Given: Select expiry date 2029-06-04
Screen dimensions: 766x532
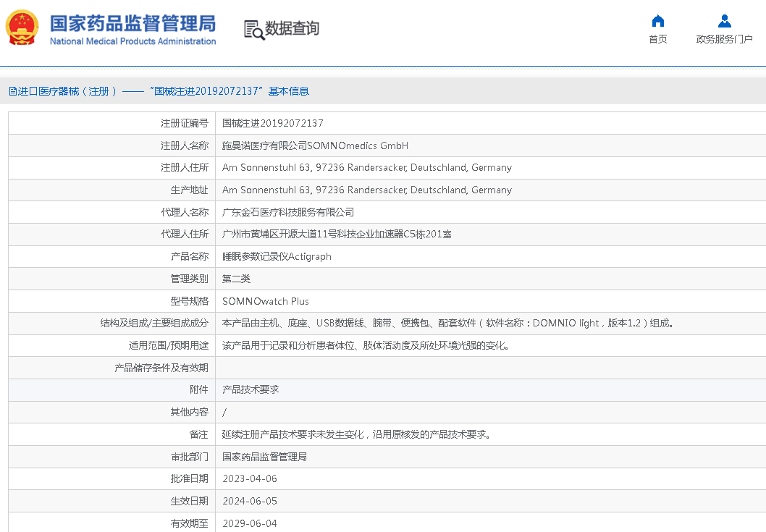Looking at the screenshot, I should tap(250, 523).
